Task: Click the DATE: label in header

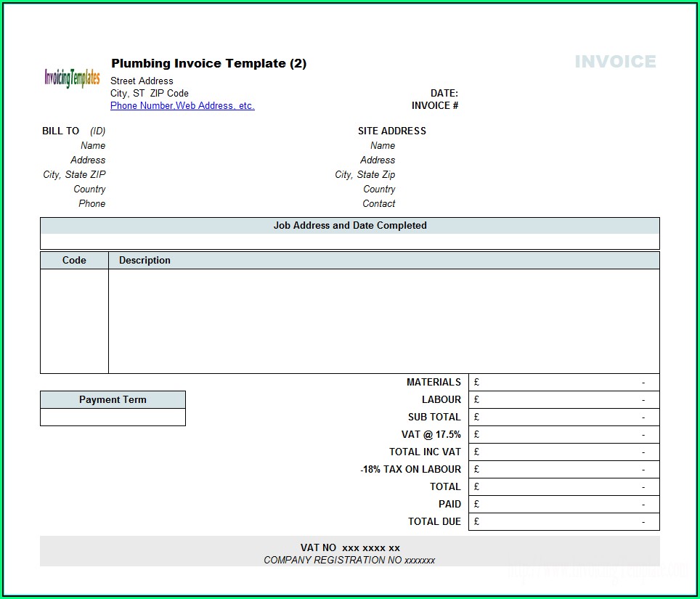Action: 444,94
